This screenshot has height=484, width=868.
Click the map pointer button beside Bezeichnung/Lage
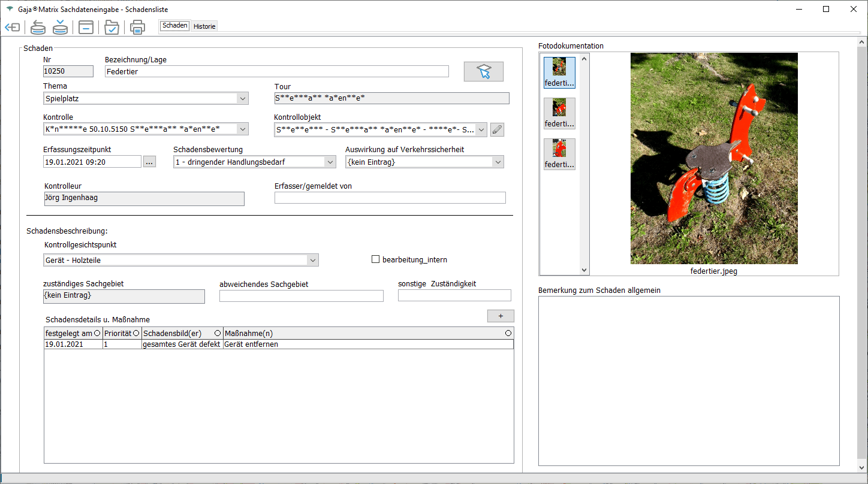(x=483, y=72)
